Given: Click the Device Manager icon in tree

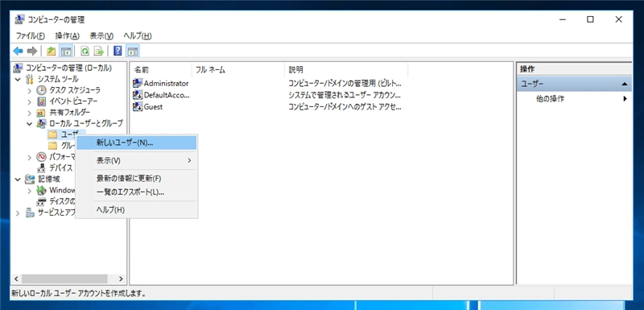Looking at the screenshot, I should click(42, 168).
